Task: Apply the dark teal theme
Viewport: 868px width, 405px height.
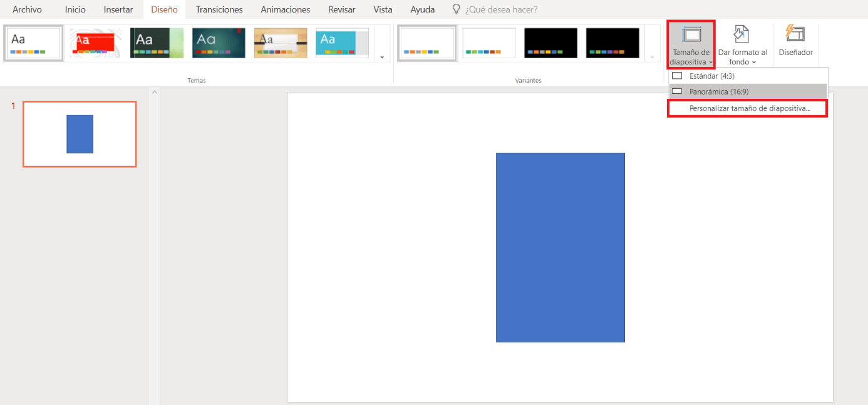Action: coord(219,43)
